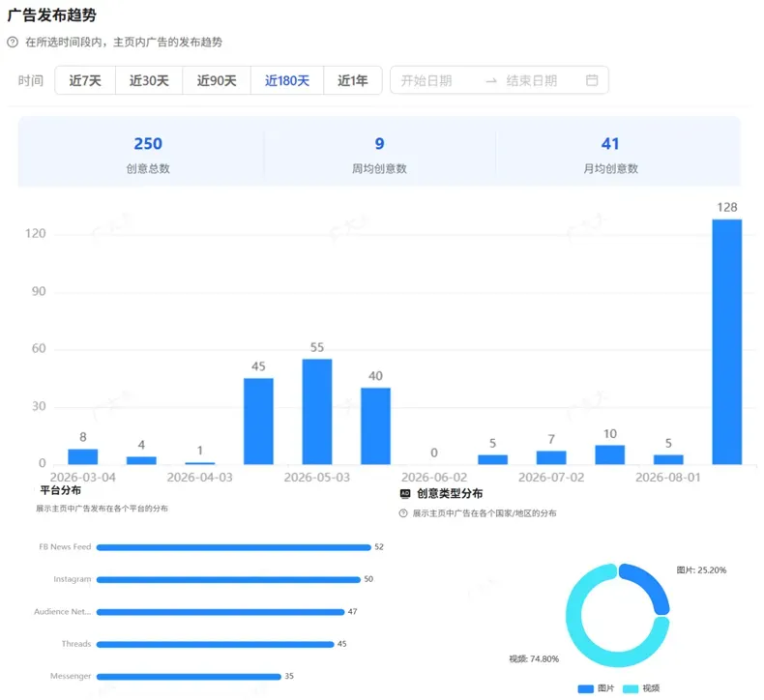Click the 视频: 74.80% label
The image size is (764, 700).
click(534, 659)
